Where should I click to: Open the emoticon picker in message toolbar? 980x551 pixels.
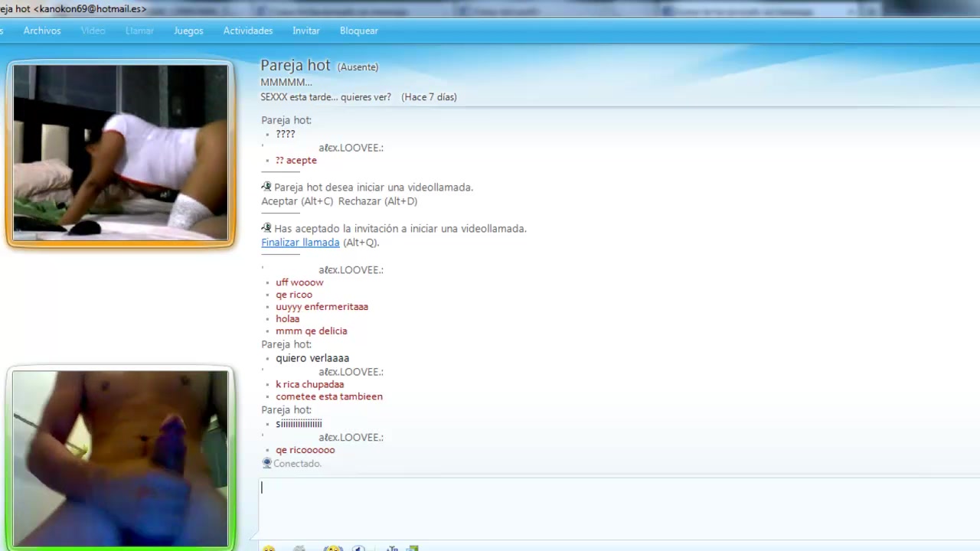(x=269, y=548)
